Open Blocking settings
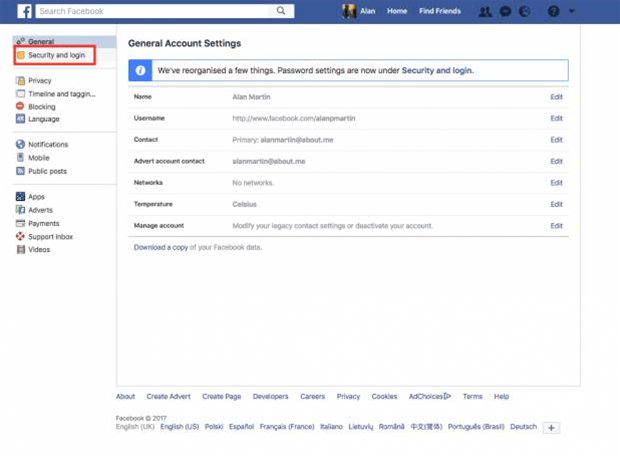 pyautogui.click(x=42, y=107)
